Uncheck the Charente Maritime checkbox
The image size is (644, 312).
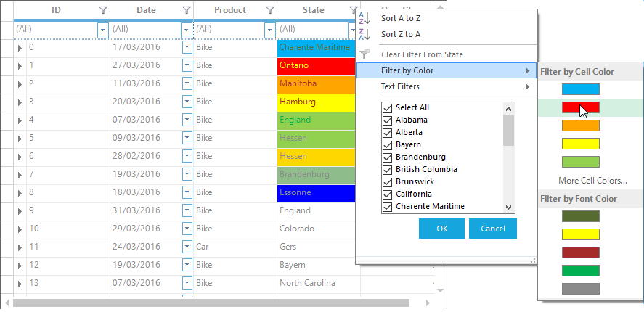click(387, 207)
